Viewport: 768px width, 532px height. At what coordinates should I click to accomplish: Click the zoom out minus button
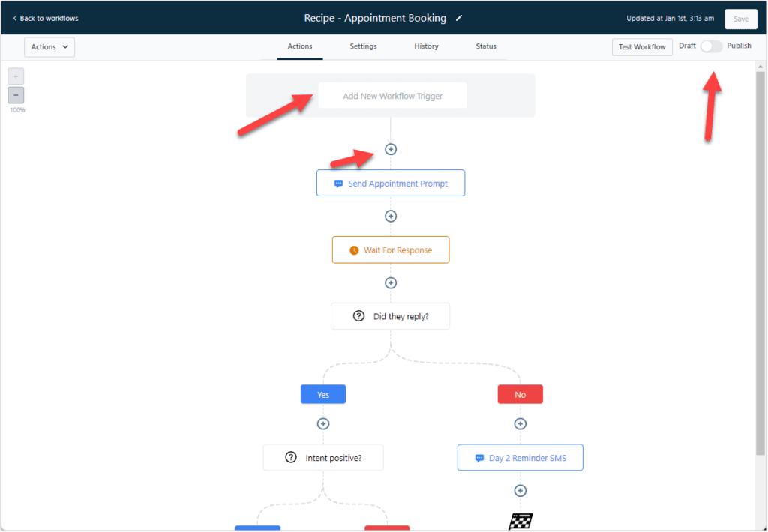click(16, 95)
